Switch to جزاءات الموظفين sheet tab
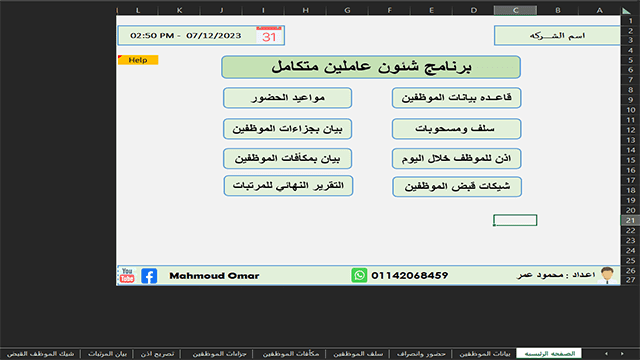The width and height of the screenshot is (640, 360). 219,353
